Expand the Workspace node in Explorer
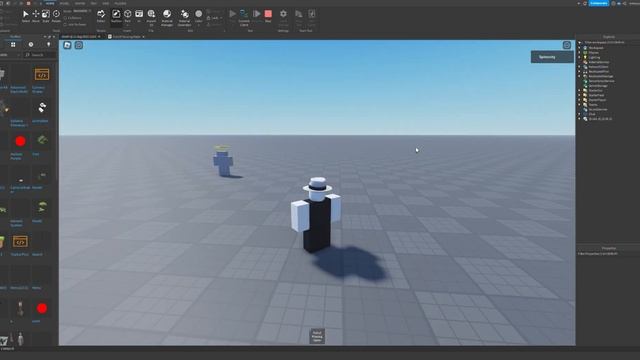This screenshot has height=360, width=640. 579,48
